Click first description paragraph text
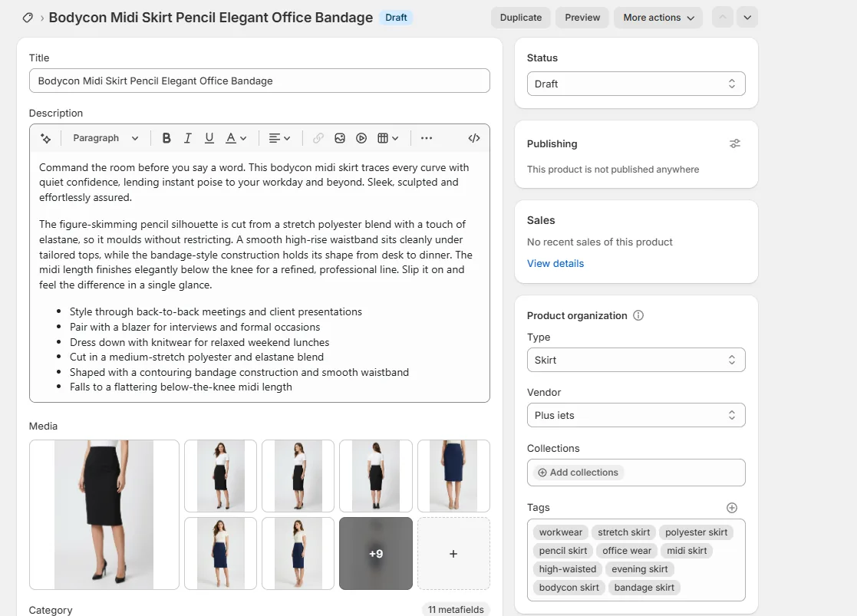Image resolution: width=857 pixels, height=616 pixels. 254,183
